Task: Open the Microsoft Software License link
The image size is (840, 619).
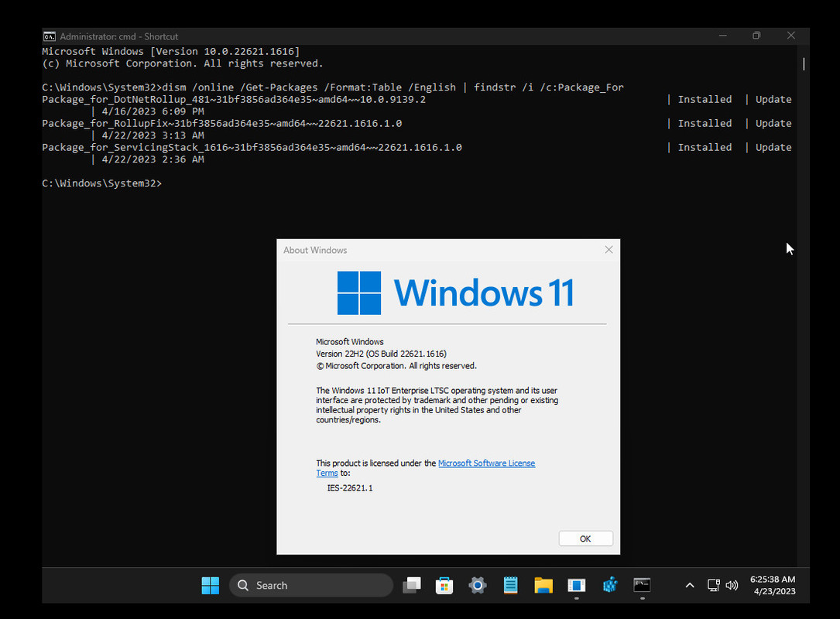Action: 486,463
